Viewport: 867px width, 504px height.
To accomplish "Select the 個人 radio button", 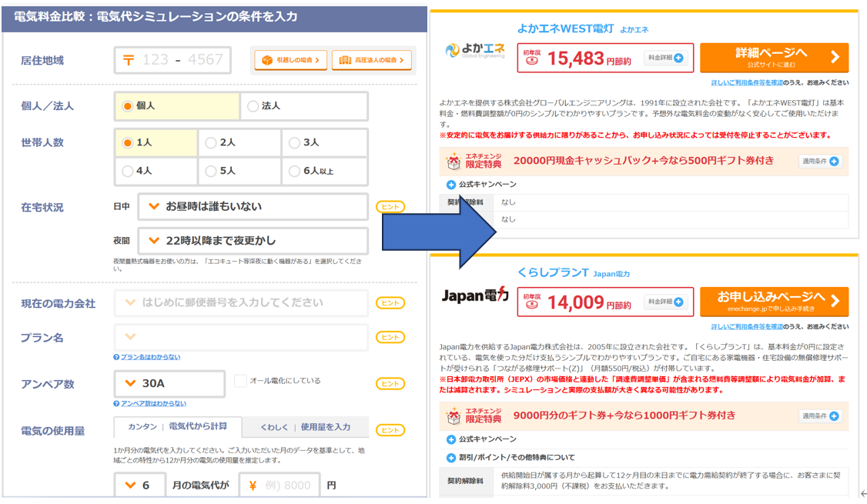I will [128, 105].
